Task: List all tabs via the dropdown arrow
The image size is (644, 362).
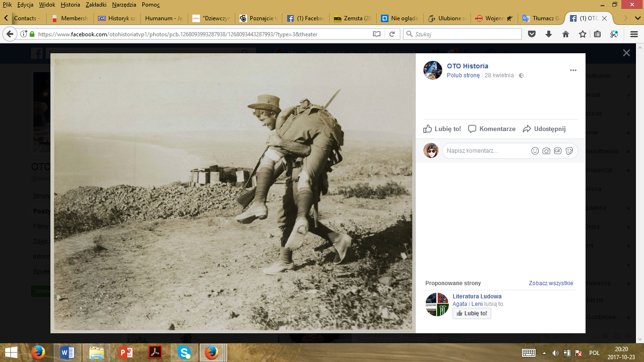Action: pos(638,18)
